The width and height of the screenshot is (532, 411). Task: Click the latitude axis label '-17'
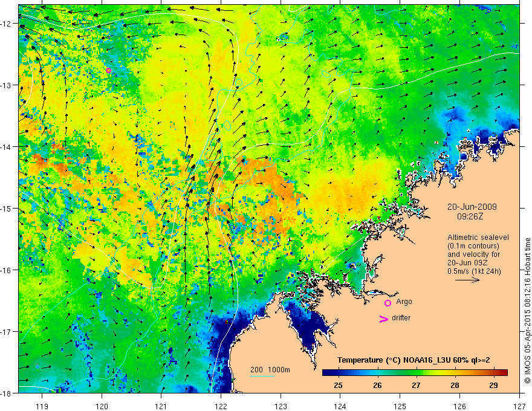7,331
